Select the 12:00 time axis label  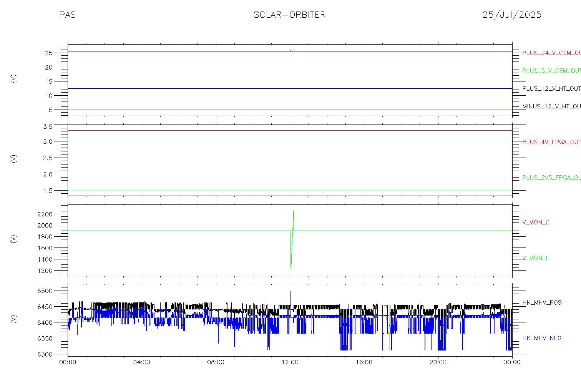coord(290,362)
